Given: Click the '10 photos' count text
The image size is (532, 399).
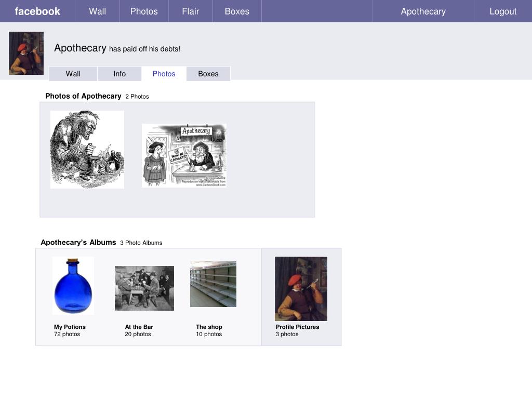Looking at the screenshot, I should (209, 334).
